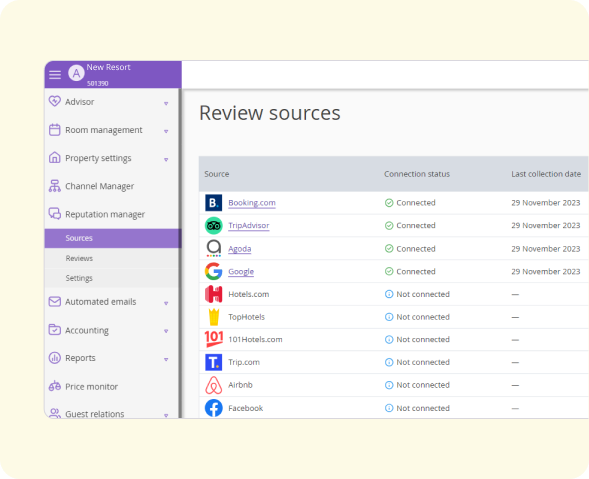Viewport: 589px width, 479px height.
Task: Click the Reports chart icon
Action: 54,358
